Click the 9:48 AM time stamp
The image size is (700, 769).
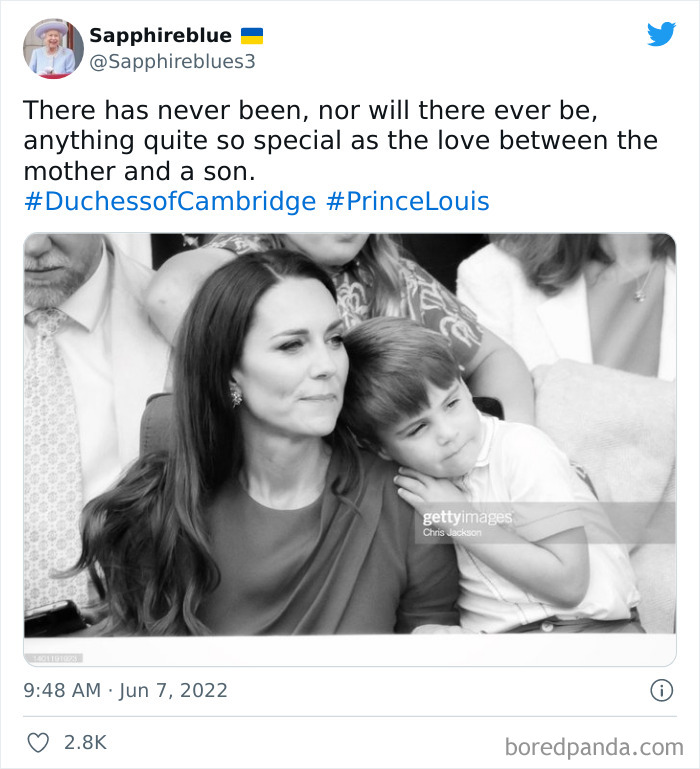(x=62, y=690)
